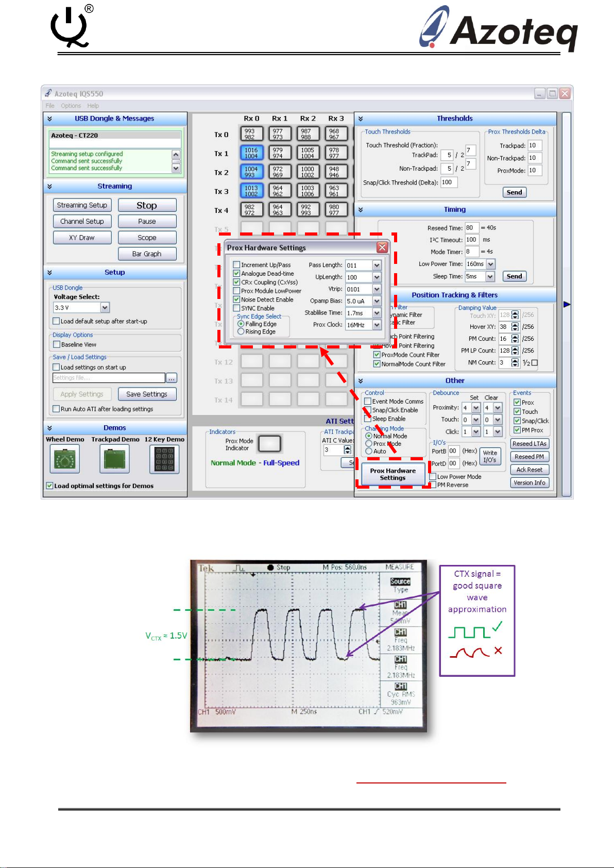The height and width of the screenshot is (868, 614).
Task: Open the 12 Key Demo icon
Action: click(164, 459)
